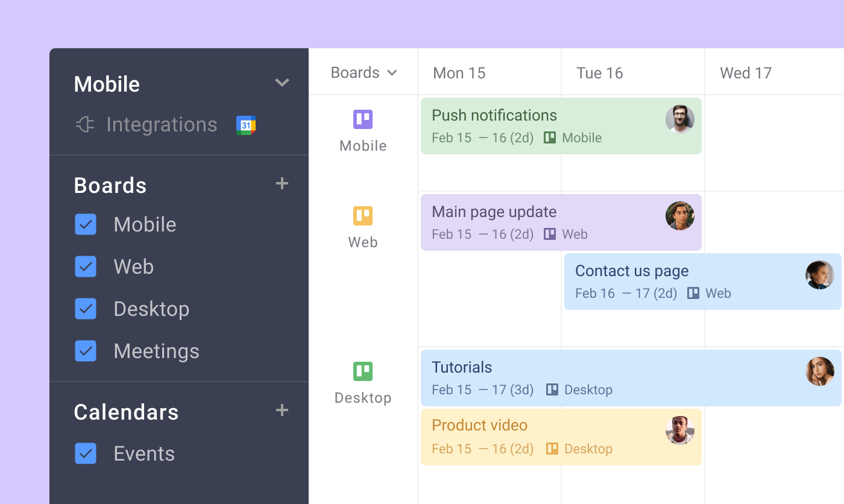Click the Google Calendar integration icon
844x504 pixels.
[246, 125]
